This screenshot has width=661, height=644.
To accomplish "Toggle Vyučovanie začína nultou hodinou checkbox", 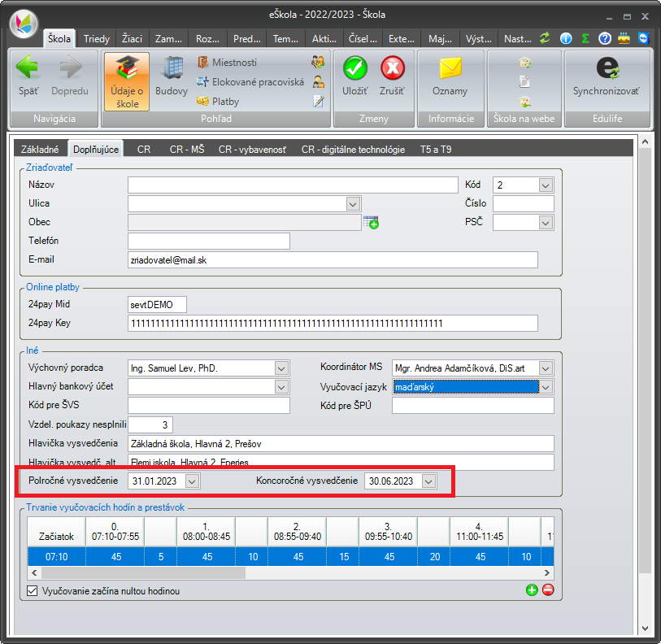I will 32,591.
